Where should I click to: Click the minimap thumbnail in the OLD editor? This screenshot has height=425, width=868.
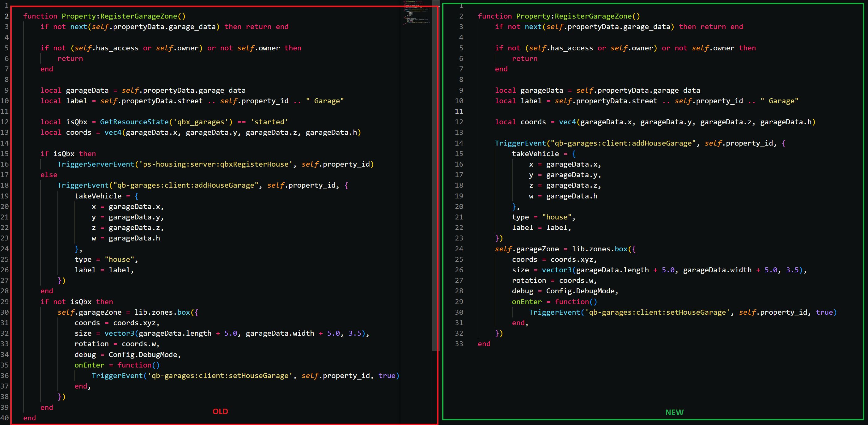[x=417, y=14]
